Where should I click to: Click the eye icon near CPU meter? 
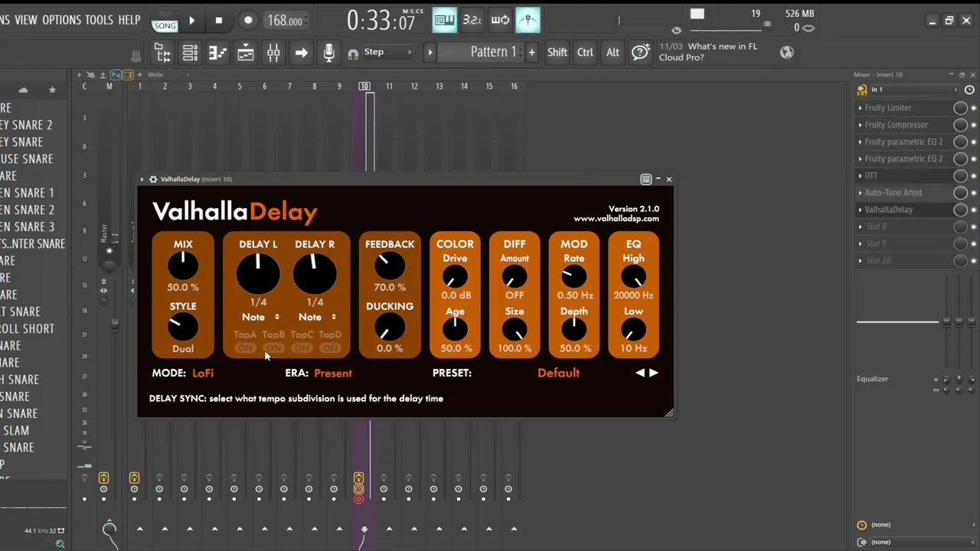point(676,31)
